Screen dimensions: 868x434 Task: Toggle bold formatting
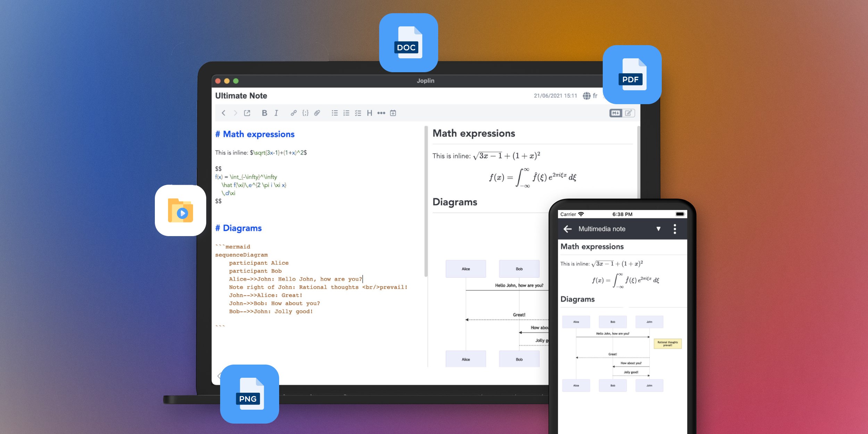coord(264,113)
